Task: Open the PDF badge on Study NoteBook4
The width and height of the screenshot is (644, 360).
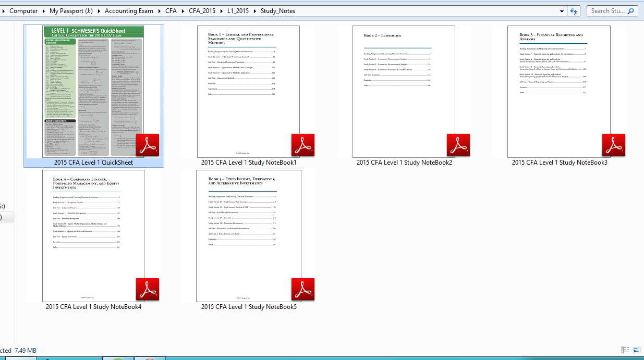Action: coord(148,289)
